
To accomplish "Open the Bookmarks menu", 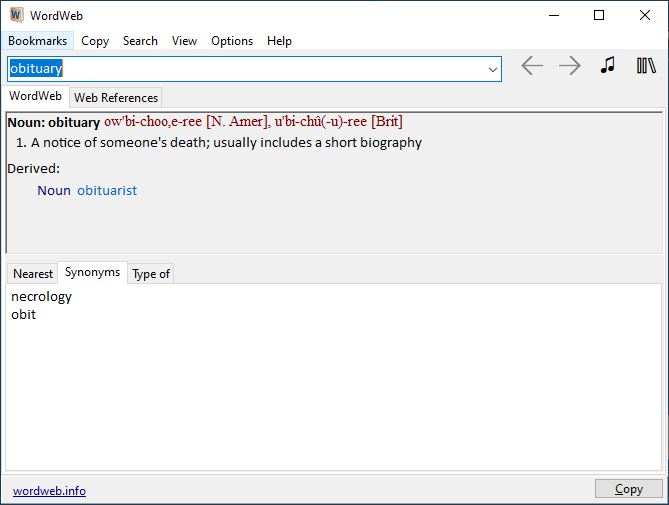I will [38, 41].
